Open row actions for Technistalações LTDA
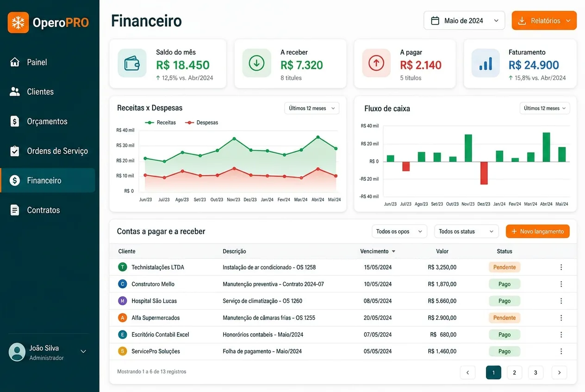The image size is (585, 392). click(x=561, y=267)
